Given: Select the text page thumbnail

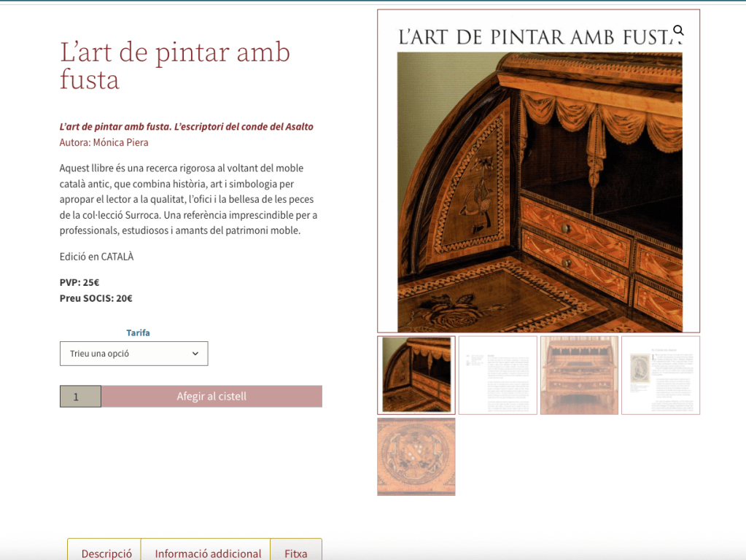Looking at the screenshot, I should coord(497,375).
